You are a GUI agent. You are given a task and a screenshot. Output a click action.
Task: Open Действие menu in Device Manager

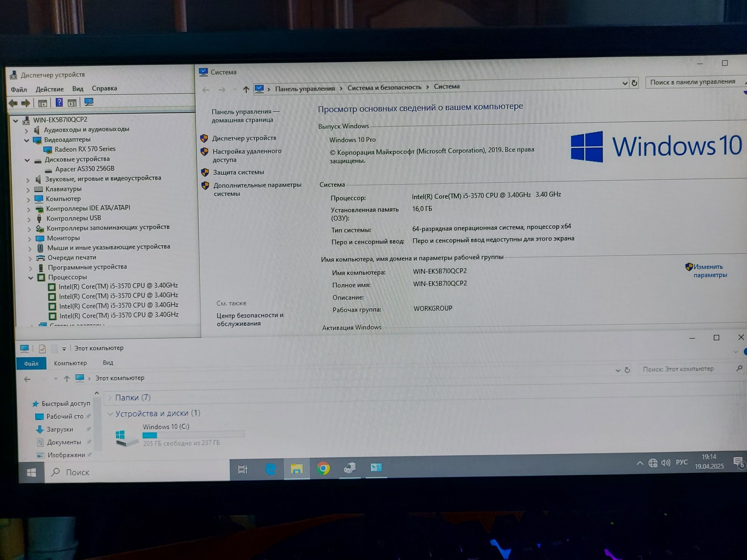click(50, 89)
